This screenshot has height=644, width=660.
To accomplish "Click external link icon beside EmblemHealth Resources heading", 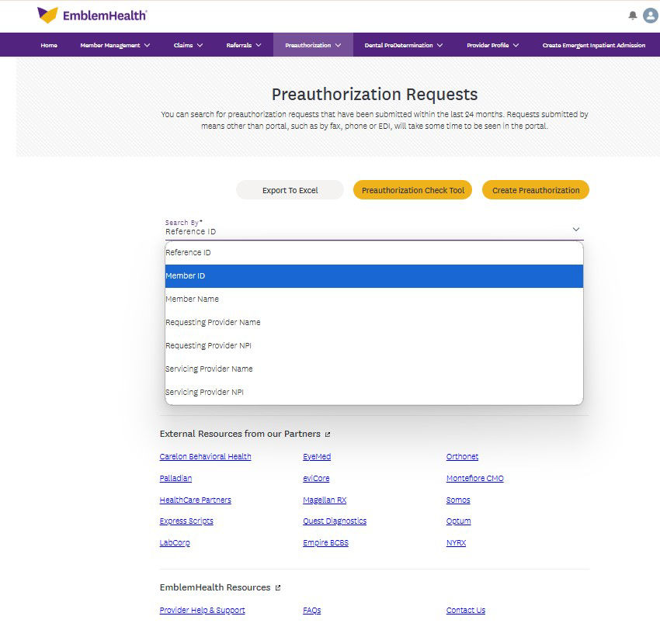I will point(278,587).
